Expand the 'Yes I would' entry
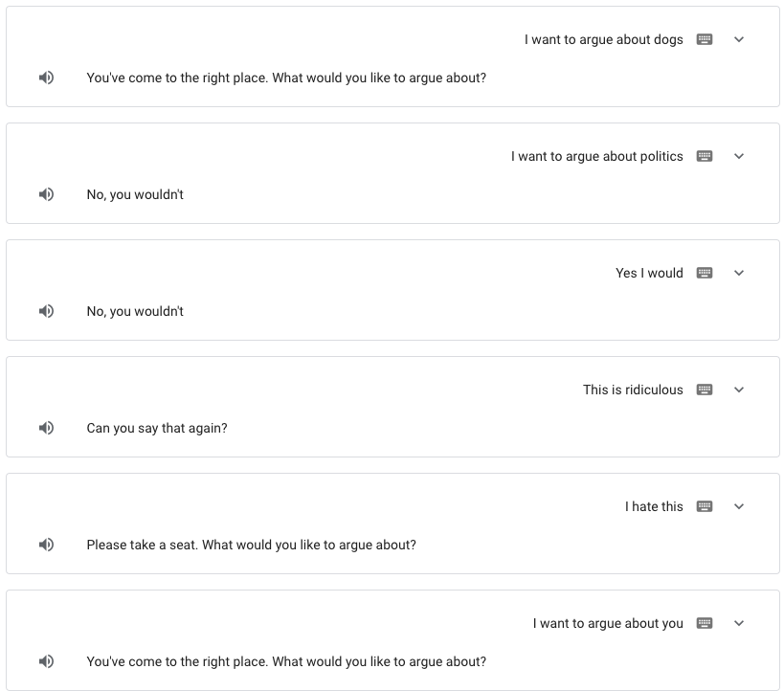This screenshot has height=691, width=784. 739,273
